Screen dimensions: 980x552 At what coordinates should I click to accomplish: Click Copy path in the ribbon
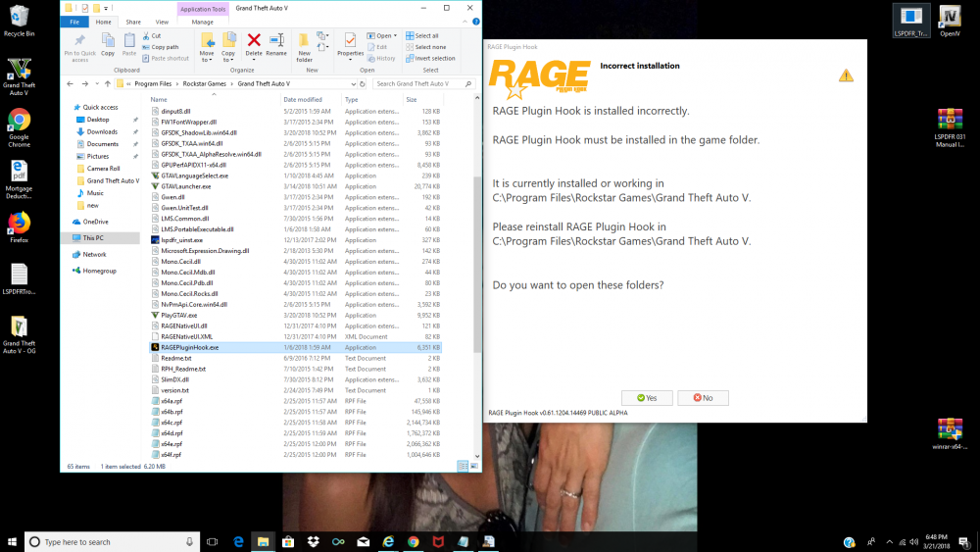[x=161, y=47]
